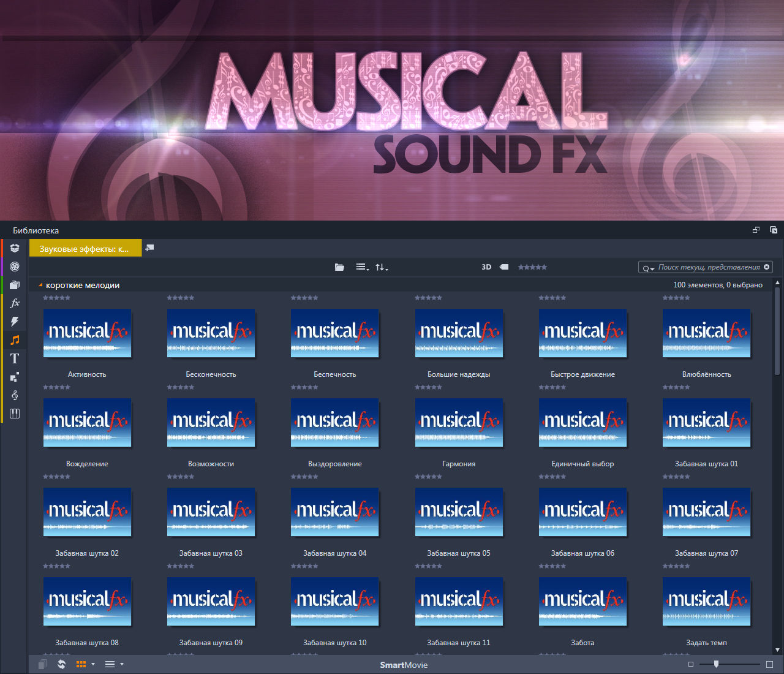Switch to list lines view in bottom bar
The height and width of the screenshot is (674, 784).
tap(110, 664)
